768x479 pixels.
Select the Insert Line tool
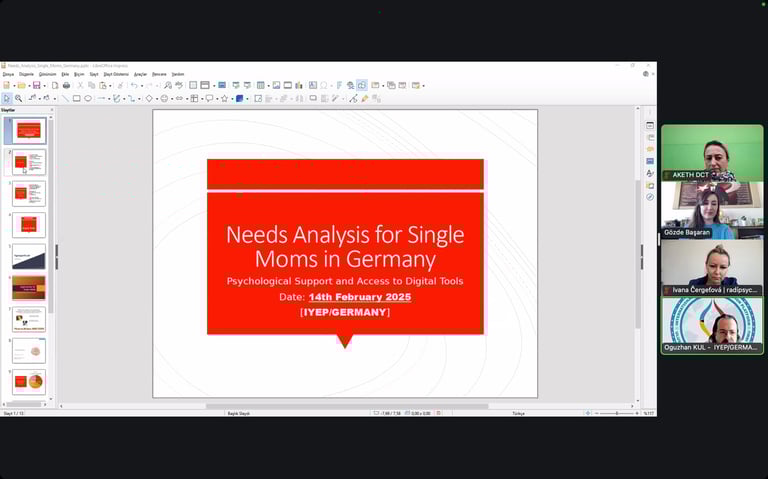65,98
